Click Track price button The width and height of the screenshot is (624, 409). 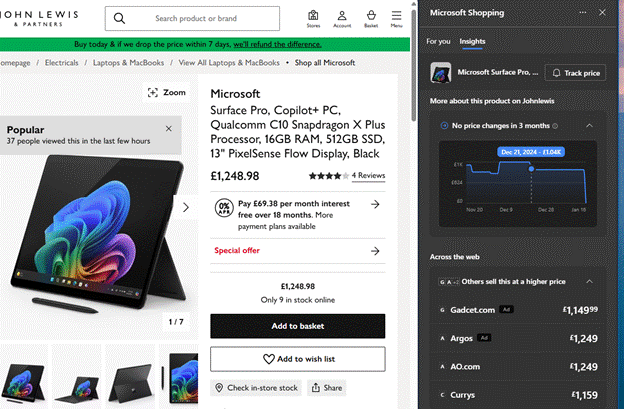coord(575,73)
